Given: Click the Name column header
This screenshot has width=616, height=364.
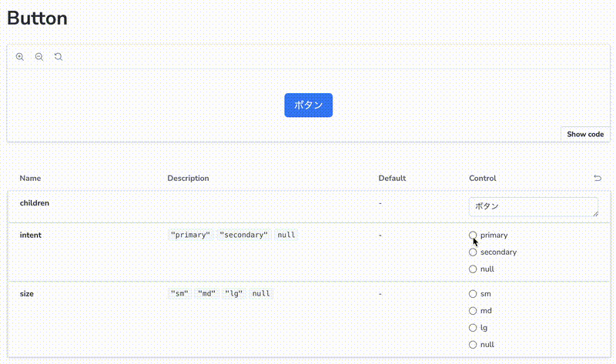Looking at the screenshot, I should pos(30,179).
